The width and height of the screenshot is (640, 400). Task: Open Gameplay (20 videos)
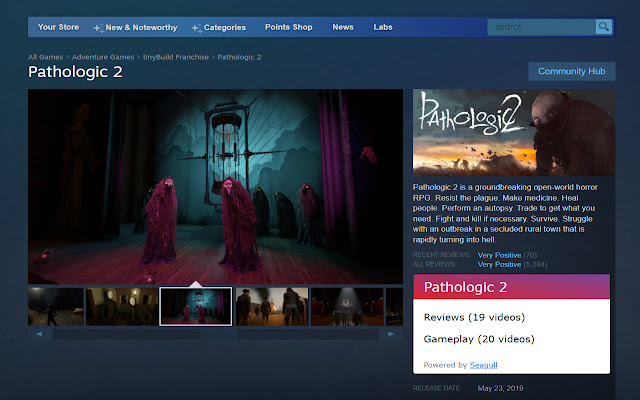click(x=479, y=339)
